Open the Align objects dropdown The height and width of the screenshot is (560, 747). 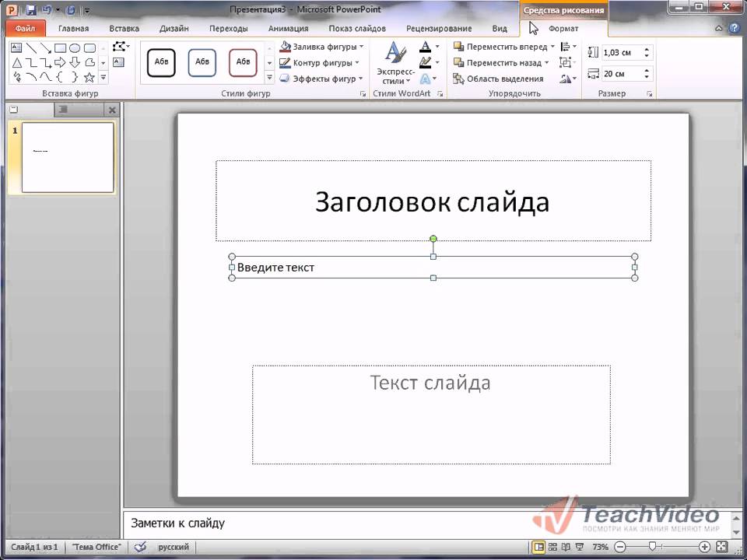tap(568, 47)
